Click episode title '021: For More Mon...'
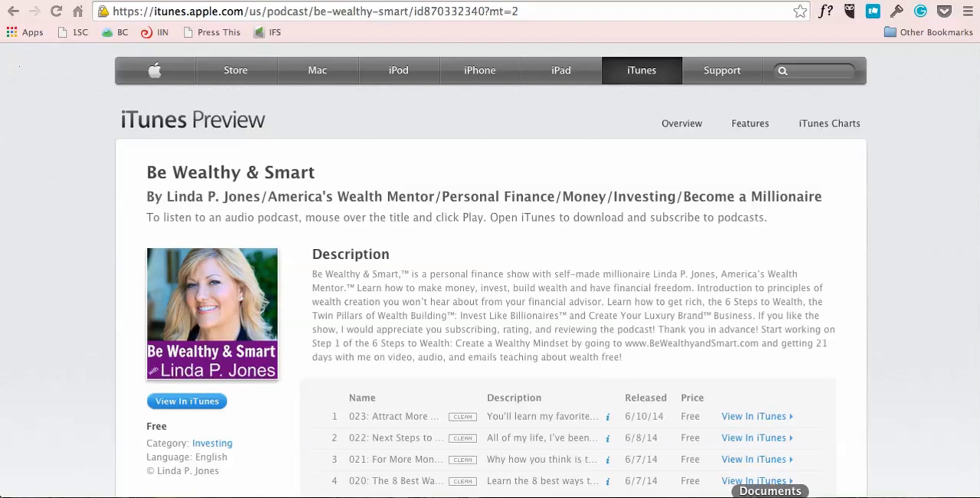 click(396, 460)
